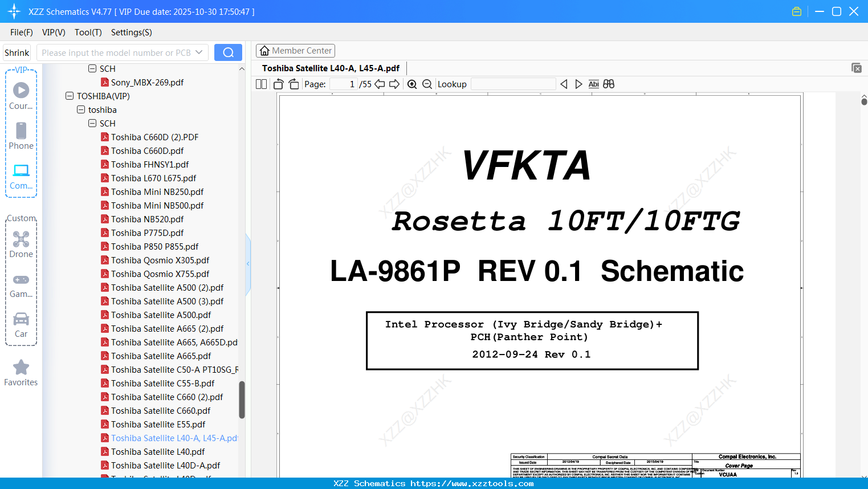Click the Page number field

344,84
